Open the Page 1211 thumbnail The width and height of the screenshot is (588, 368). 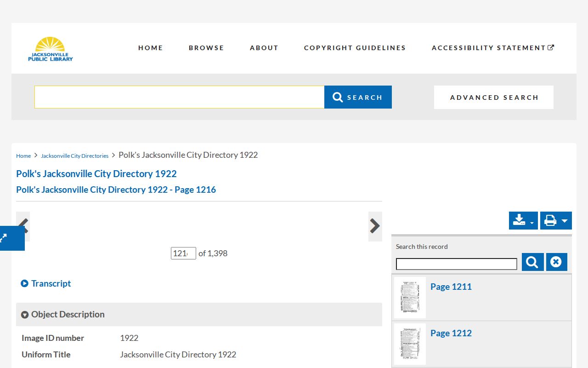click(410, 298)
